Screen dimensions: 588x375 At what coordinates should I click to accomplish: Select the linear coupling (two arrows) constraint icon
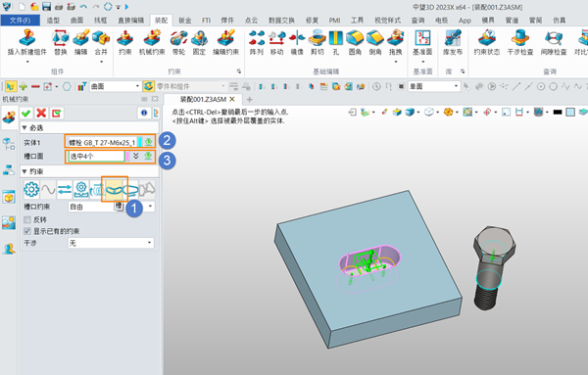tap(65, 190)
